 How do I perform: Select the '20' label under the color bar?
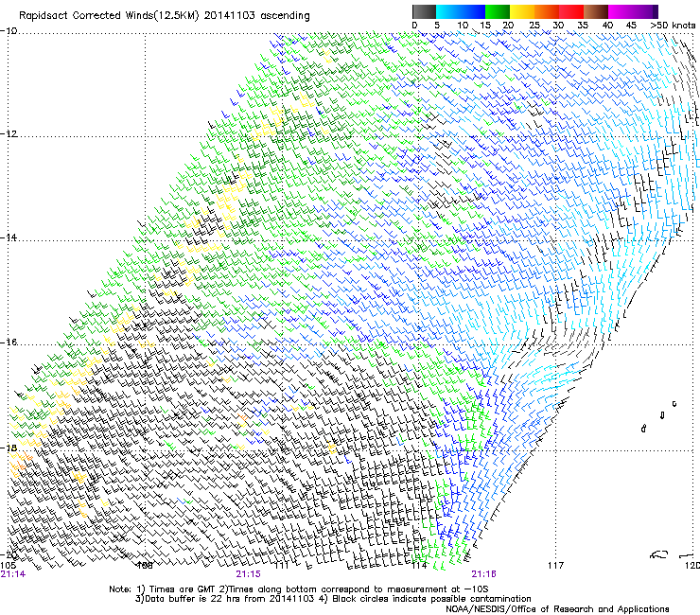point(508,26)
